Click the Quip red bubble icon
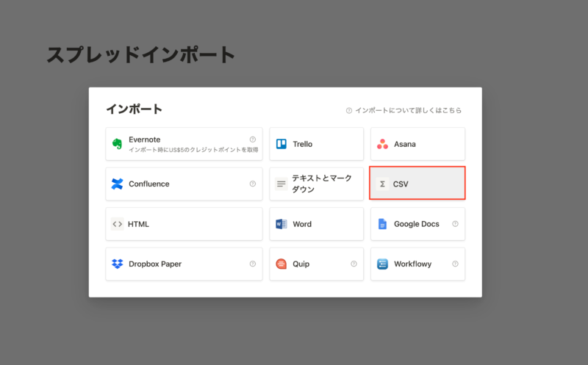 pyautogui.click(x=282, y=264)
